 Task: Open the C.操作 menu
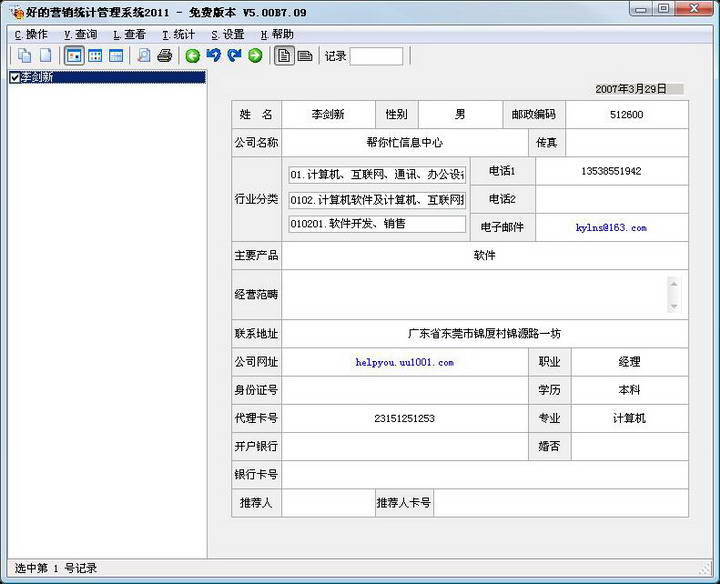tap(31, 34)
